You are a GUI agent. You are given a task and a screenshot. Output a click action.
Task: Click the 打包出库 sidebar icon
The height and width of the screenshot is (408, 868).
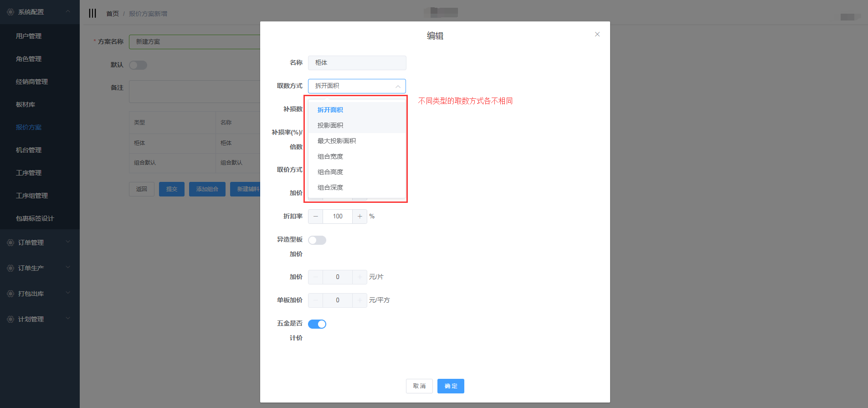[10, 294]
